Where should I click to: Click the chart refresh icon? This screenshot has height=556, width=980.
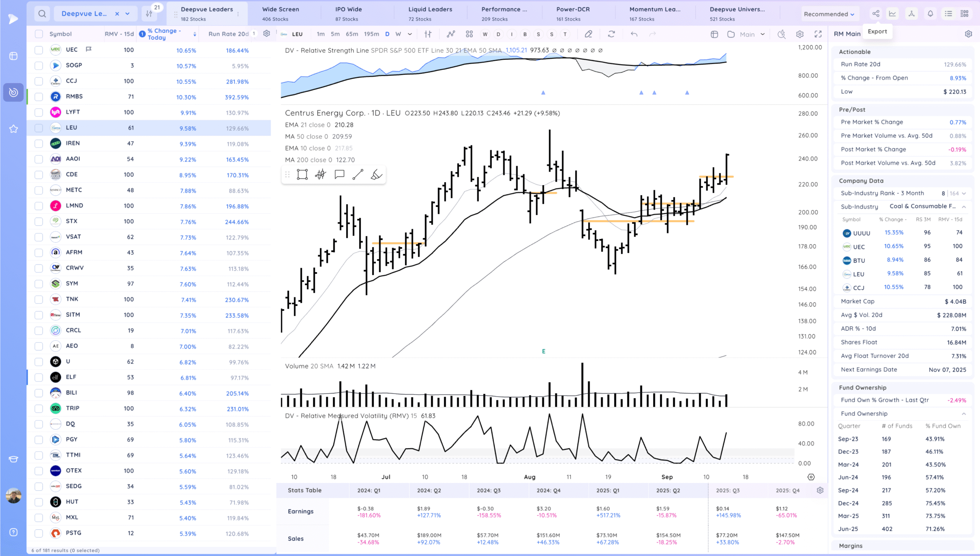tap(611, 34)
